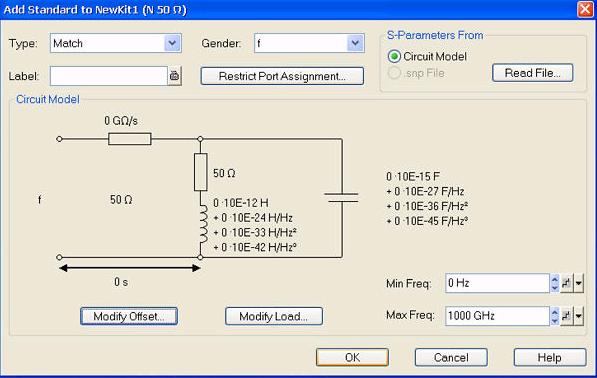597x378 pixels.
Task: Confirm with the OK button
Action: (x=352, y=357)
